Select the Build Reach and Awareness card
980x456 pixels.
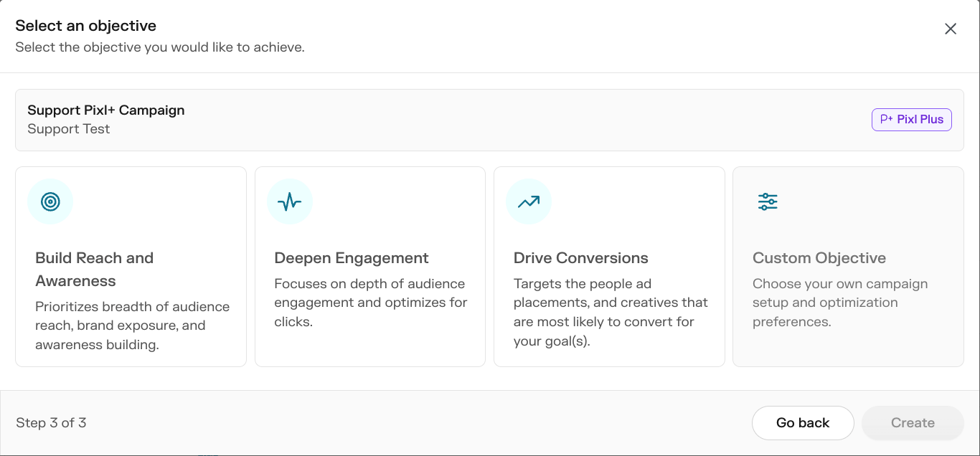click(131, 267)
